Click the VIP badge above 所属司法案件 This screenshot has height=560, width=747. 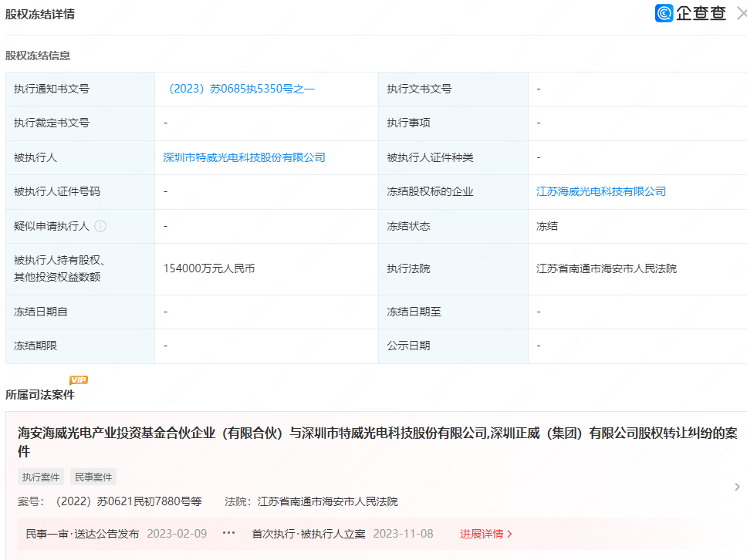(79, 380)
